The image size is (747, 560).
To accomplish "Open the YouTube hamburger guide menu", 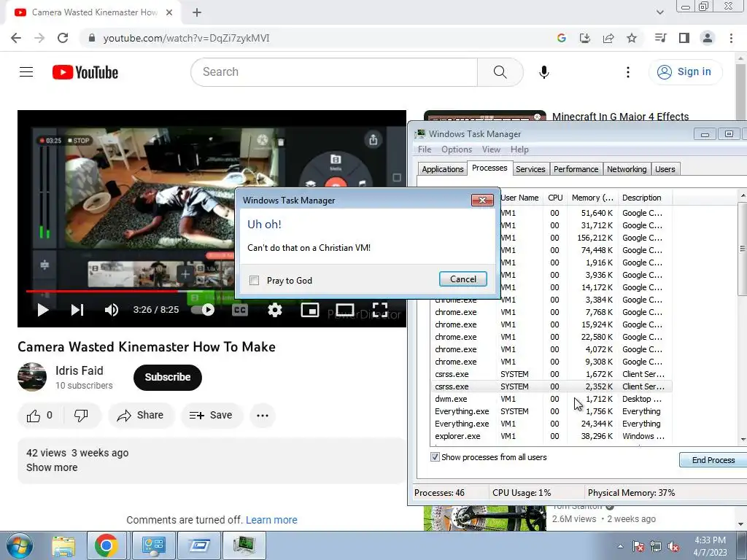I will pos(26,72).
